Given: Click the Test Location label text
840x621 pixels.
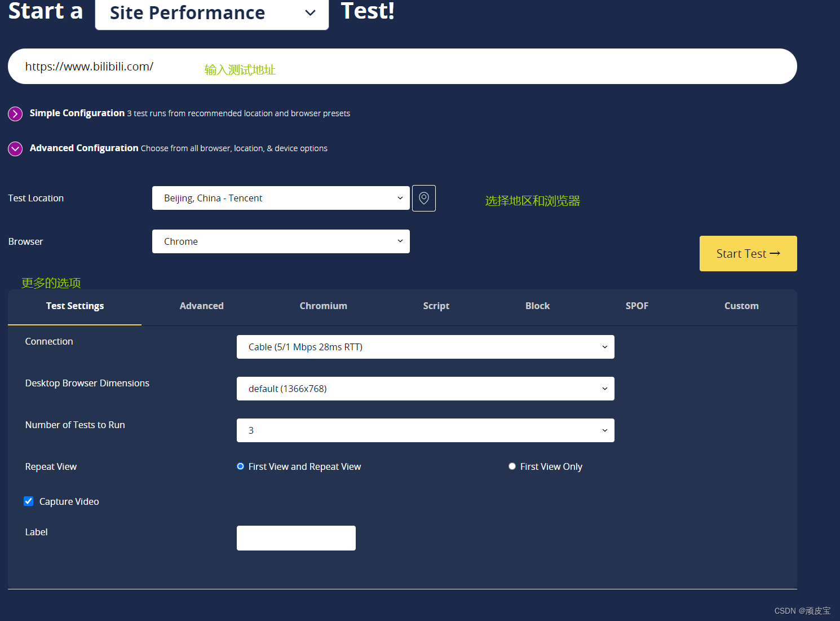Looking at the screenshot, I should coord(36,199).
